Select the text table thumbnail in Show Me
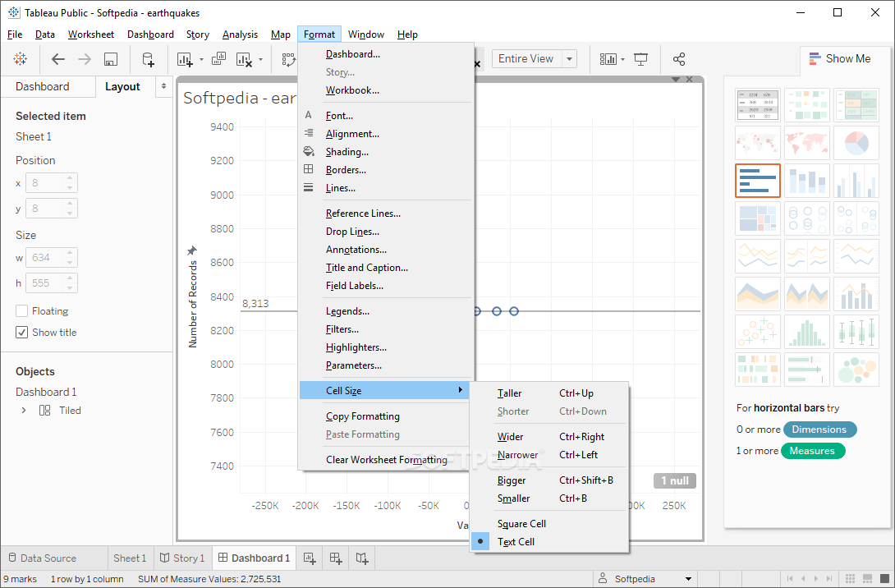Screen dimensions: 895x588 pyautogui.click(x=757, y=105)
